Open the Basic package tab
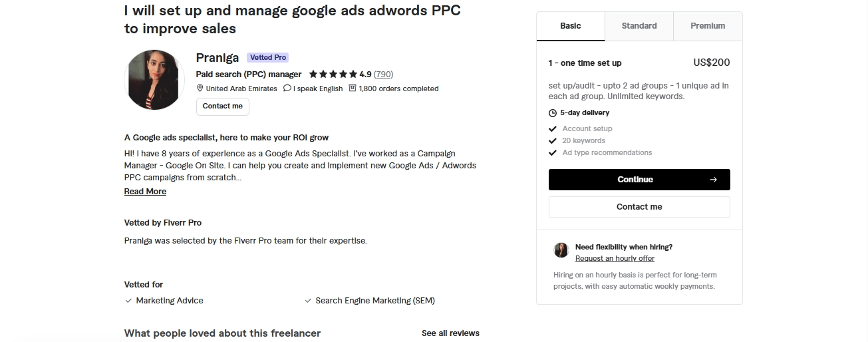The width and height of the screenshot is (868, 342). coord(571,26)
